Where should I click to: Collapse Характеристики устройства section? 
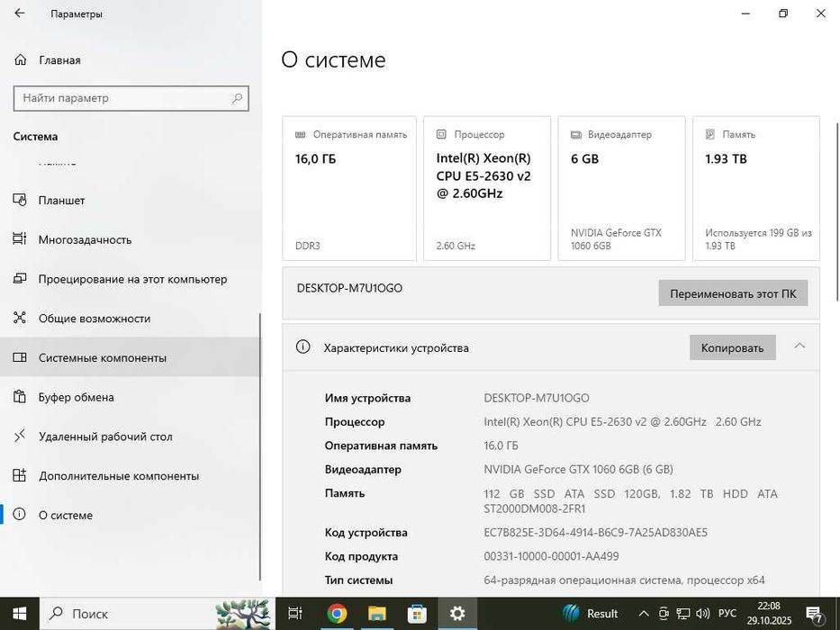pyautogui.click(x=799, y=346)
